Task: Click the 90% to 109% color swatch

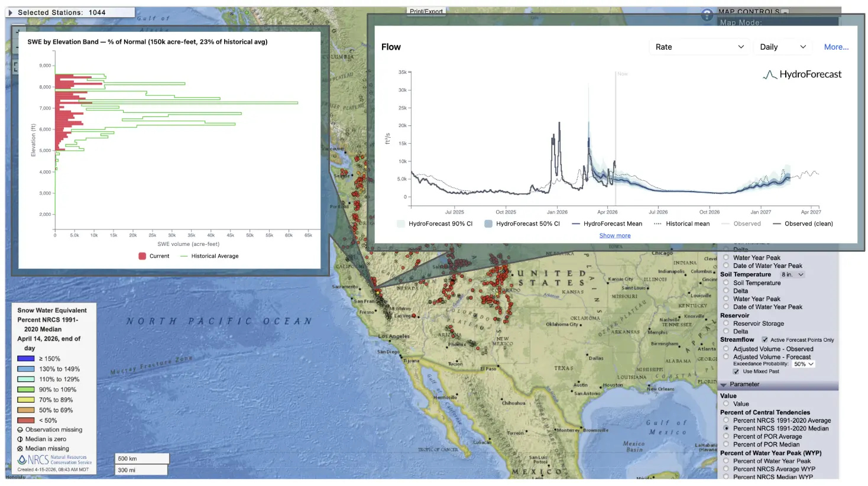Action: tap(26, 390)
